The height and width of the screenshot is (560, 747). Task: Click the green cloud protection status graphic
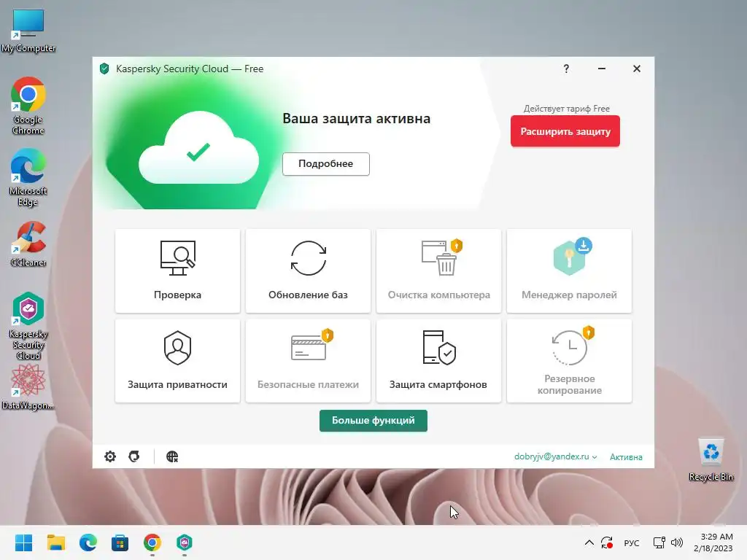(x=198, y=149)
